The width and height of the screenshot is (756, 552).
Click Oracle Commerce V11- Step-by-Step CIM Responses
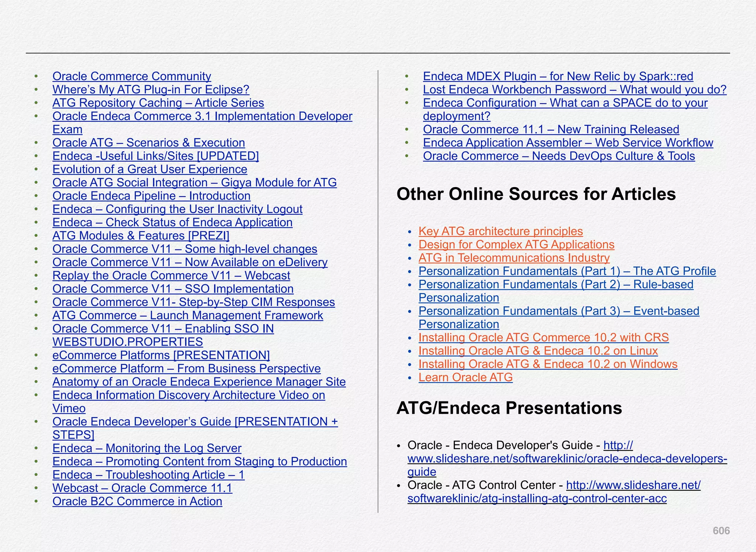(194, 302)
